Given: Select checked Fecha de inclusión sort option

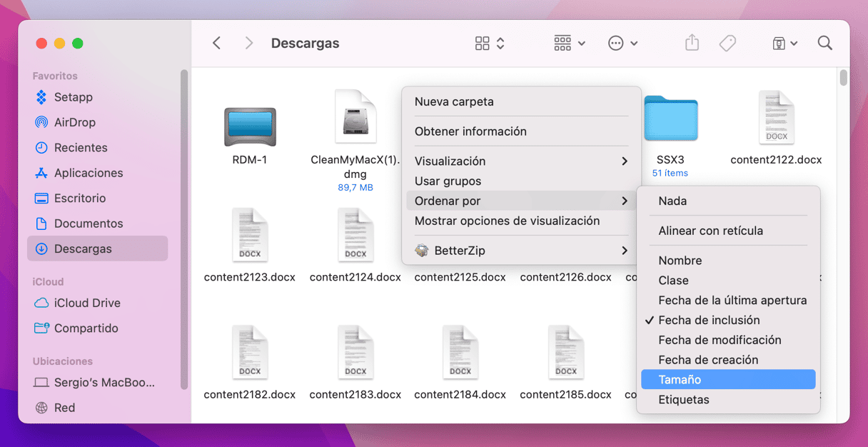Looking at the screenshot, I should (x=708, y=320).
